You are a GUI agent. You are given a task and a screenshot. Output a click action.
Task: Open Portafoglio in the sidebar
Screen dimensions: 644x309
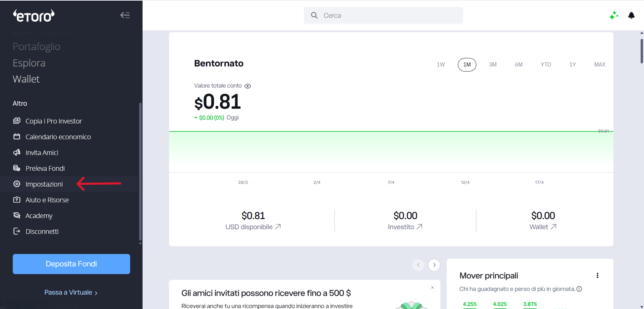click(x=37, y=46)
